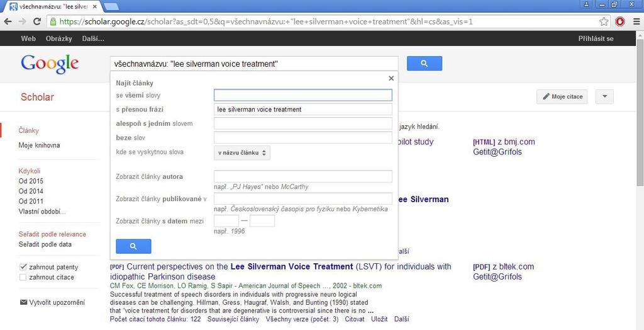The height and width of the screenshot is (330, 644).
Task: Click the end year date field
Action: click(262, 221)
